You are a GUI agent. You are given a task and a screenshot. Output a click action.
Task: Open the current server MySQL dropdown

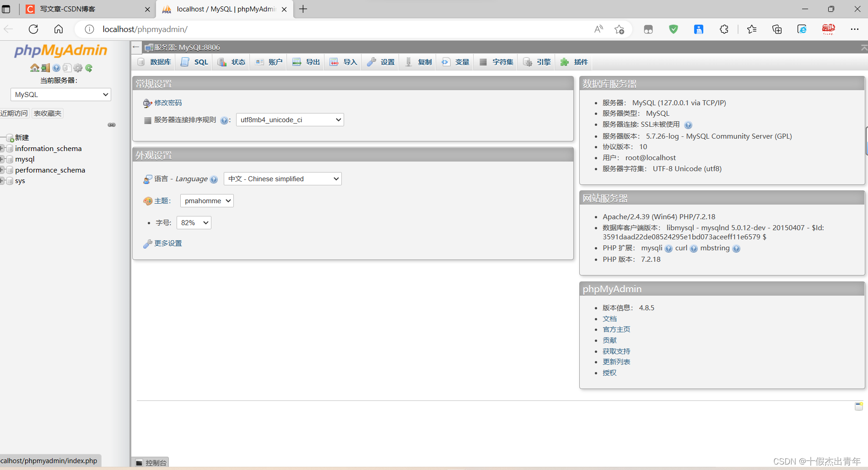point(61,95)
